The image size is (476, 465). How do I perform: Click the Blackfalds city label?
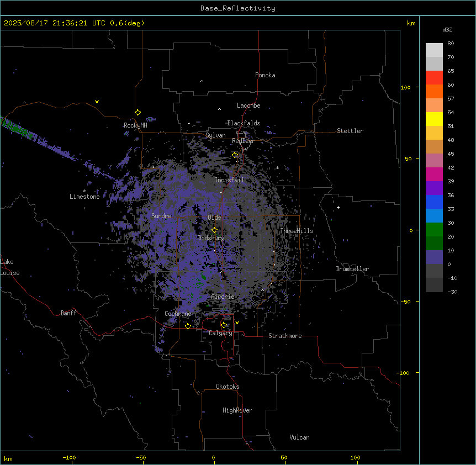(x=244, y=123)
